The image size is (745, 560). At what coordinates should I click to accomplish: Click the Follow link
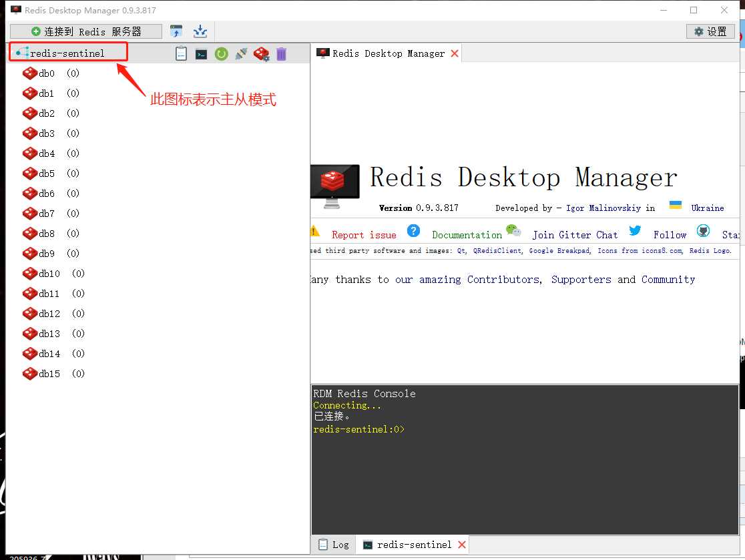coord(670,235)
